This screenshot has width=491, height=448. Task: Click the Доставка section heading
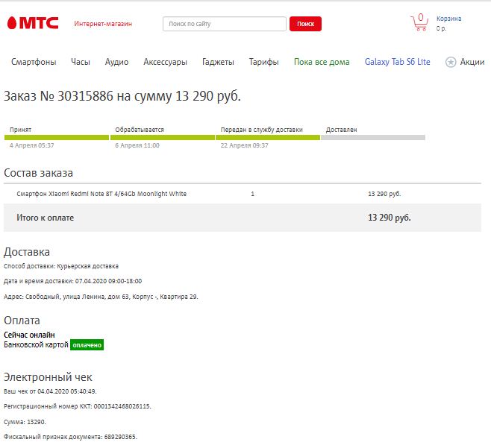pos(27,252)
